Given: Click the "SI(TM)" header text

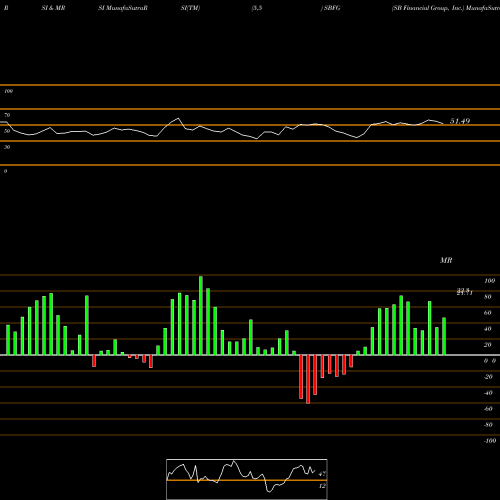Looking at the screenshot, I should pos(190,8).
